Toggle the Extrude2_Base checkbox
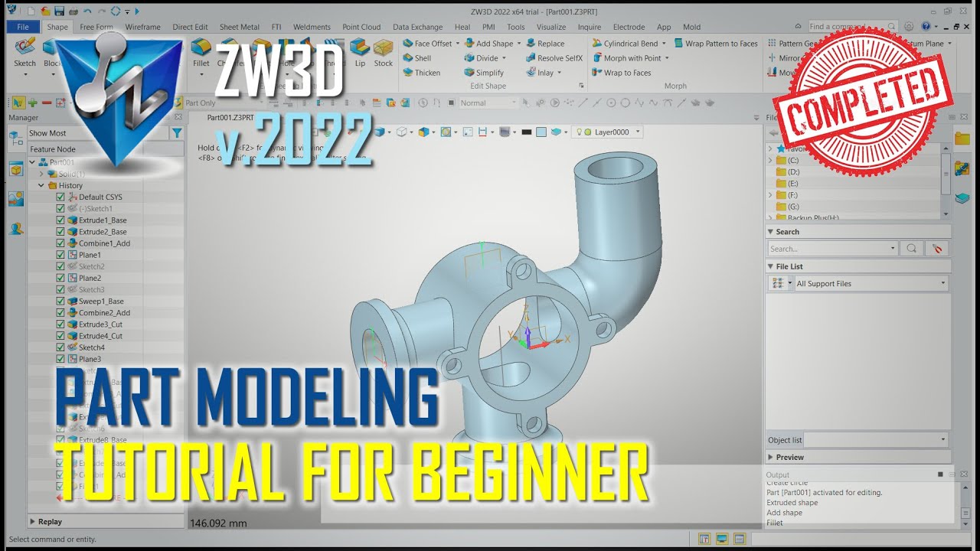Image resolution: width=980 pixels, height=551 pixels. click(x=60, y=232)
